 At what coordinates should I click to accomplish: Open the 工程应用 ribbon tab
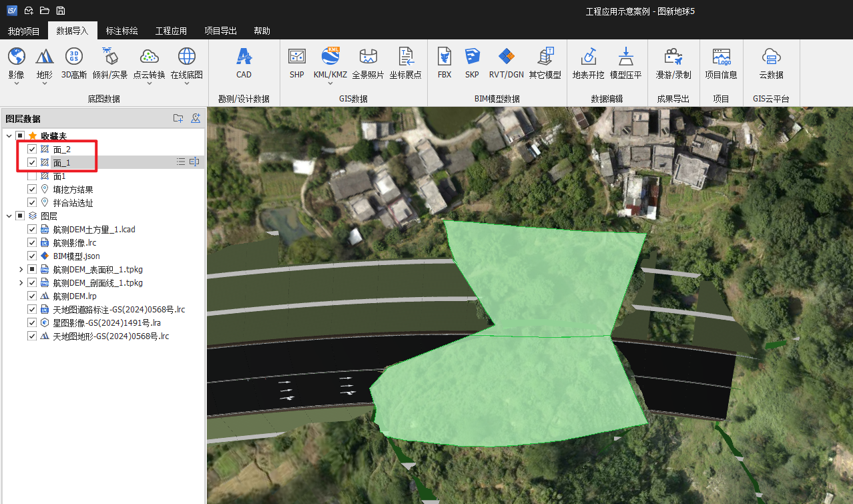coord(171,31)
